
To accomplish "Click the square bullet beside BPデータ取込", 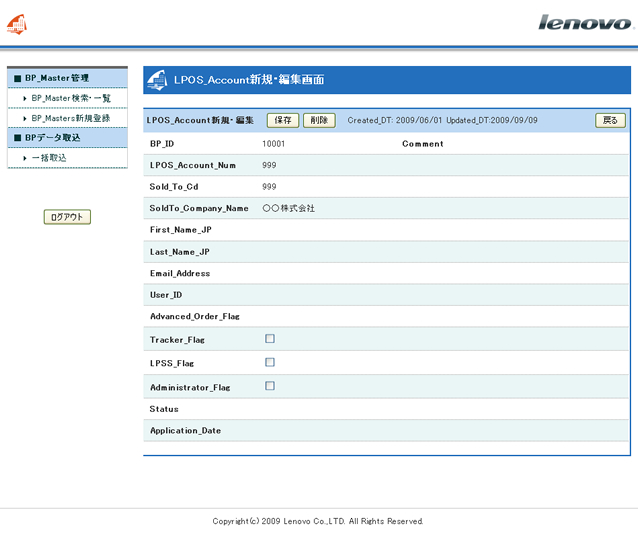I will 17,138.
